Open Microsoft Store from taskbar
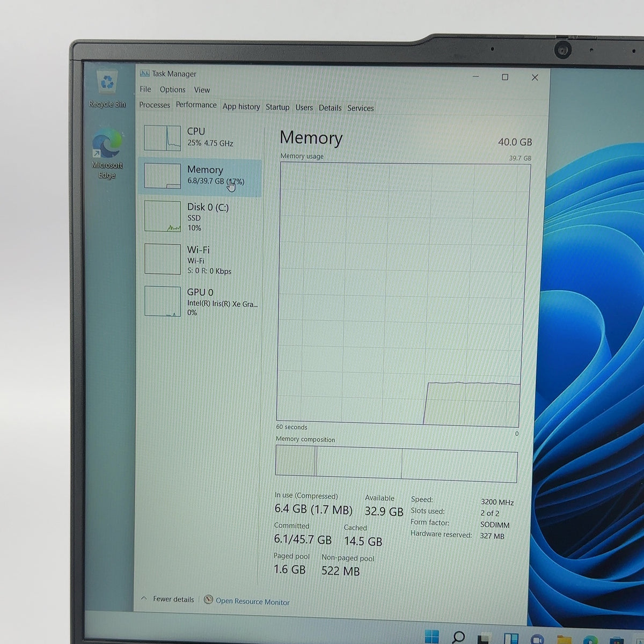 (617, 640)
